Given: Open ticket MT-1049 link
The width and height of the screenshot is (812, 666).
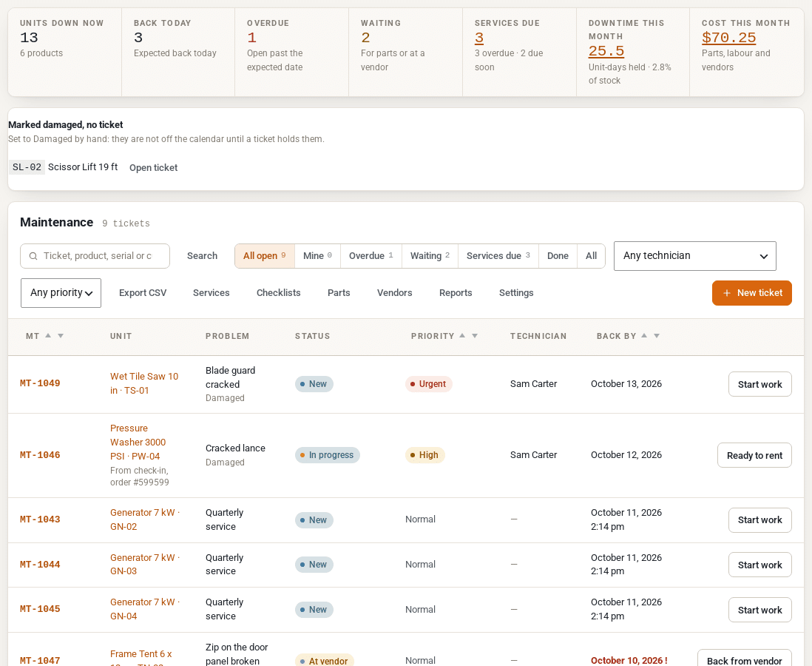Looking at the screenshot, I should coord(40,383).
